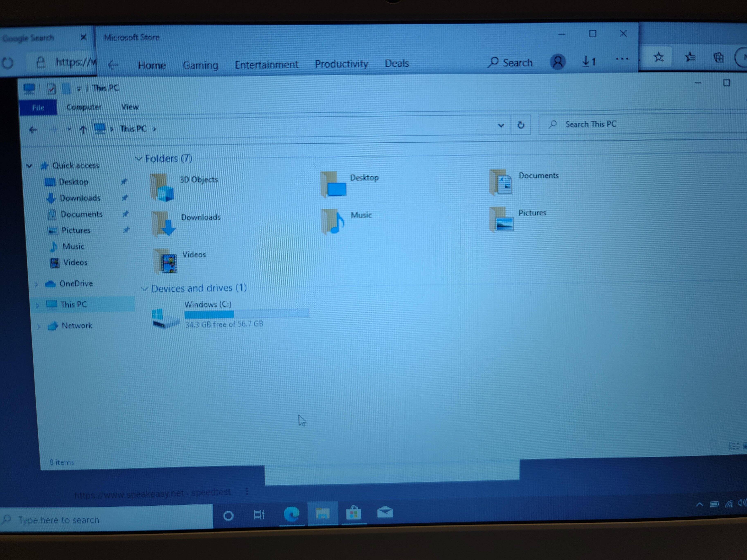Image resolution: width=747 pixels, height=560 pixels.
Task: Open the Microsoft Store downloads indicator
Action: pos(588,61)
